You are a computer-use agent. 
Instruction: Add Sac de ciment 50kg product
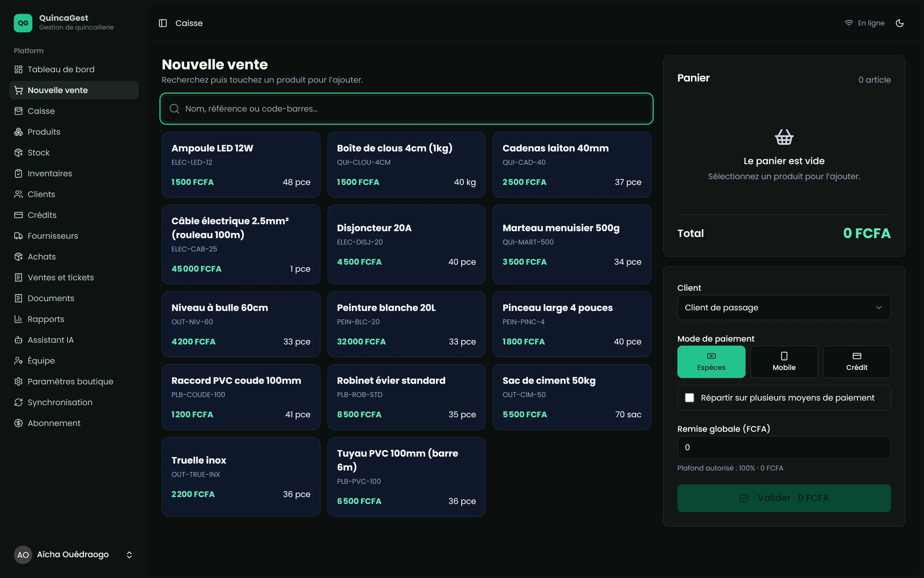coord(572,397)
